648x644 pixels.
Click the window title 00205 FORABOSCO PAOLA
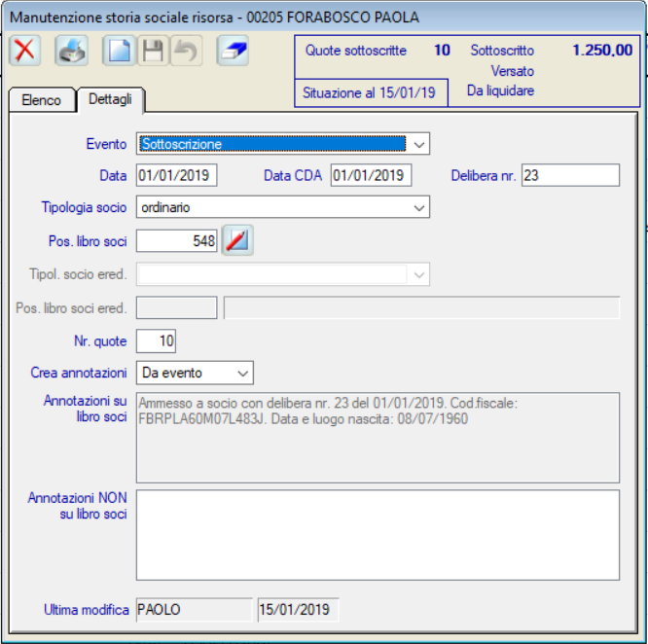tap(333, 18)
